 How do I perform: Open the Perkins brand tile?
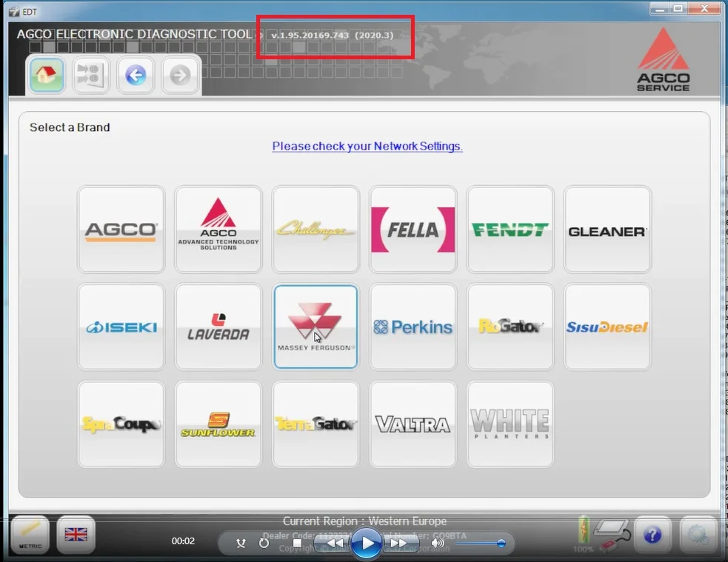click(x=413, y=327)
